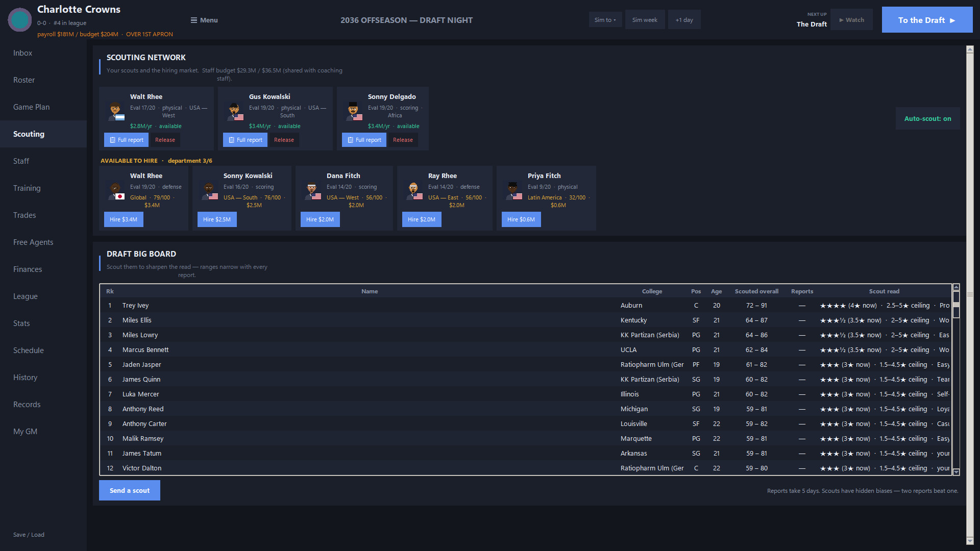
Task: Go To the Draft
Action: (927, 20)
